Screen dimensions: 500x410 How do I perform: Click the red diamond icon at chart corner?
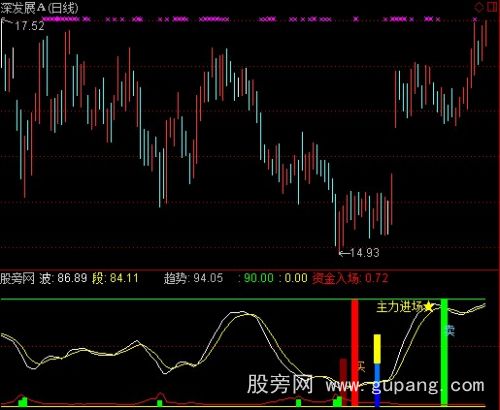pyautogui.click(x=479, y=7)
